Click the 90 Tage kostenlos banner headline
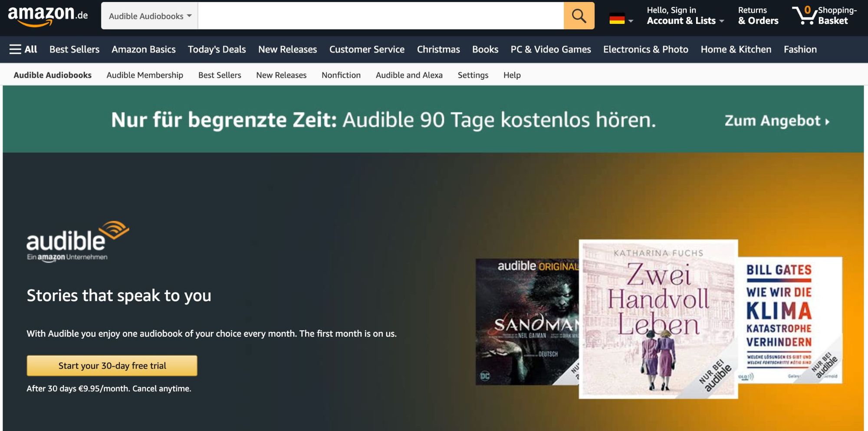Screen dimensions: 868x431 point(384,120)
